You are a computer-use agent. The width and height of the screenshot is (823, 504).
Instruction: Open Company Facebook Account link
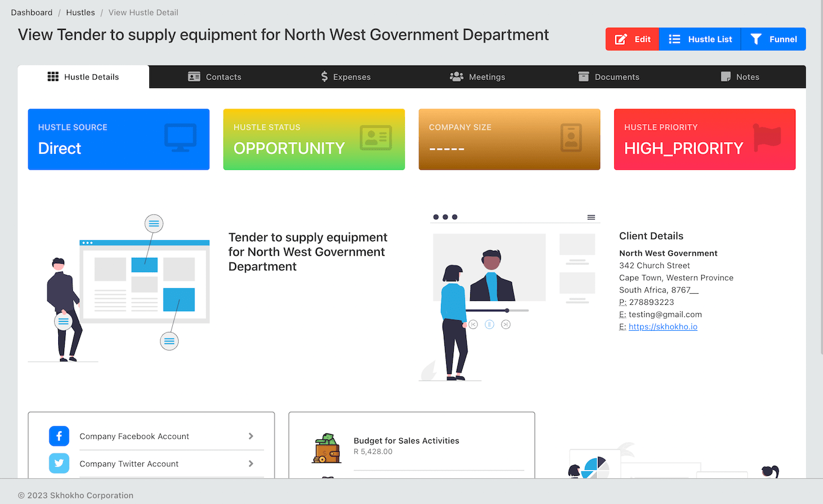(x=134, y=436)
